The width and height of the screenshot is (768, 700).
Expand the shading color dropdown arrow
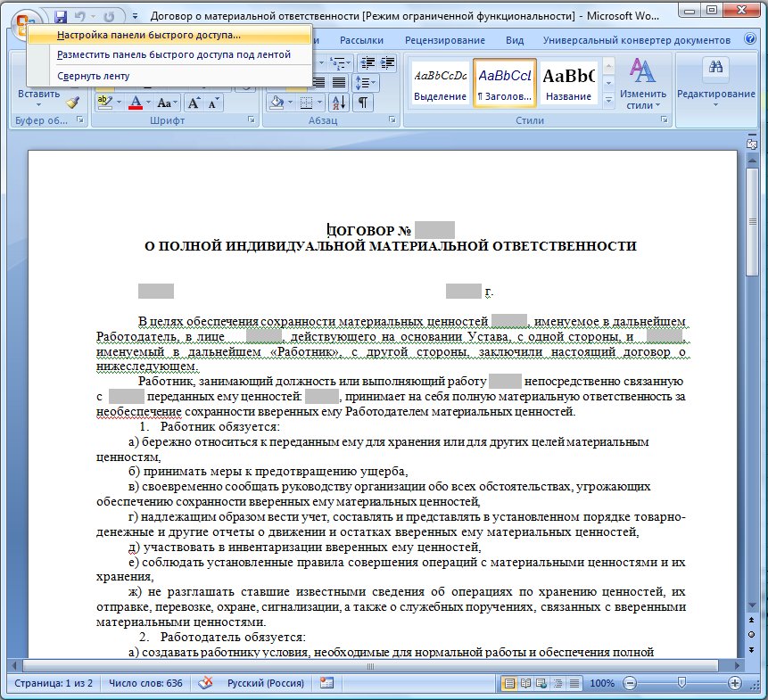click(290, 103)
